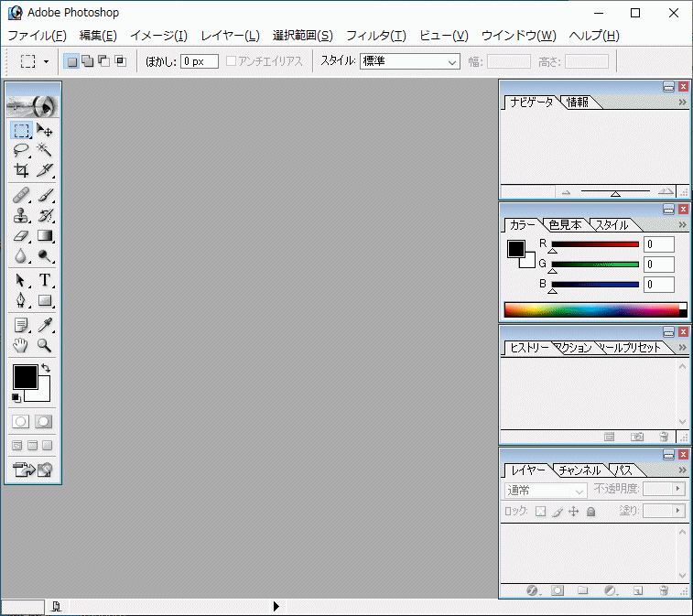The height and width of the screenshot is (616, 693).
Task: Choose 'Add to selection' mode button
Action: point(87,61)
